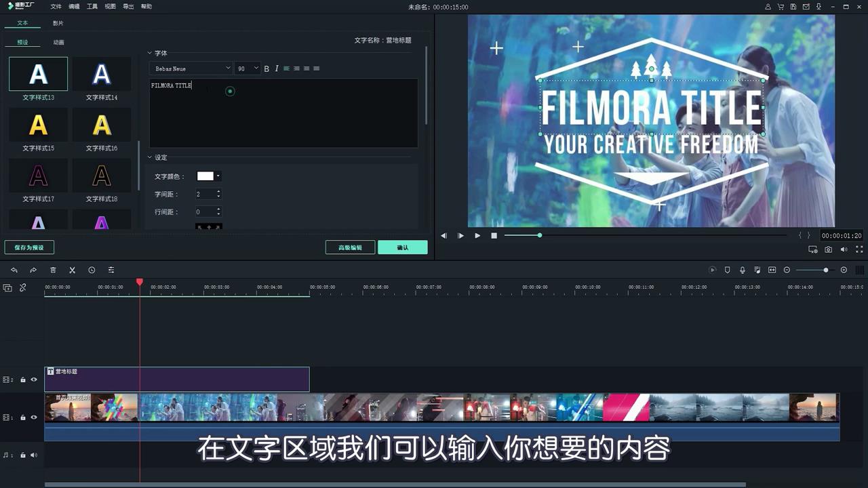Screen dimensions: 868x488
Task: Toggle the auto-ripple link icon
Action: click(x=22, y=287)
